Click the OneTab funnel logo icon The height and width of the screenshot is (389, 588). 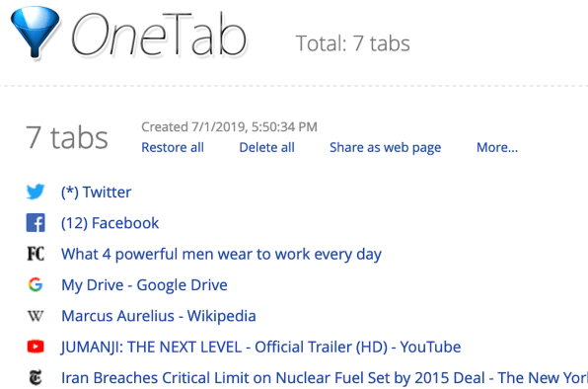pyautogui.click(x=36, y=33)
